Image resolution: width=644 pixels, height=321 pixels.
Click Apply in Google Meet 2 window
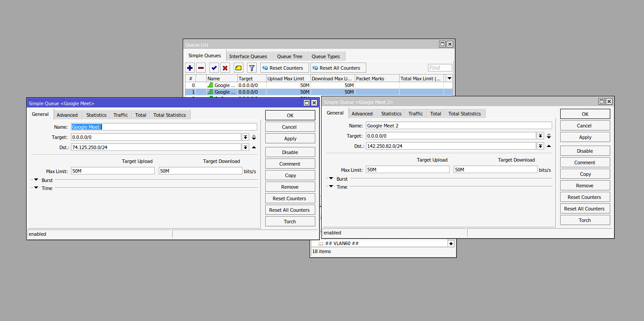pyautogui.click(x=585, y=137)
